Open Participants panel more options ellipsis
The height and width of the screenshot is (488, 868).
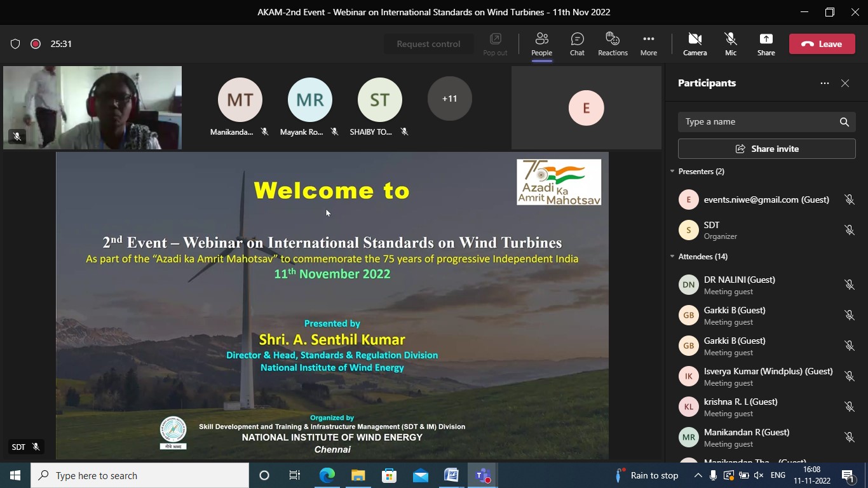tap(824, 83)
